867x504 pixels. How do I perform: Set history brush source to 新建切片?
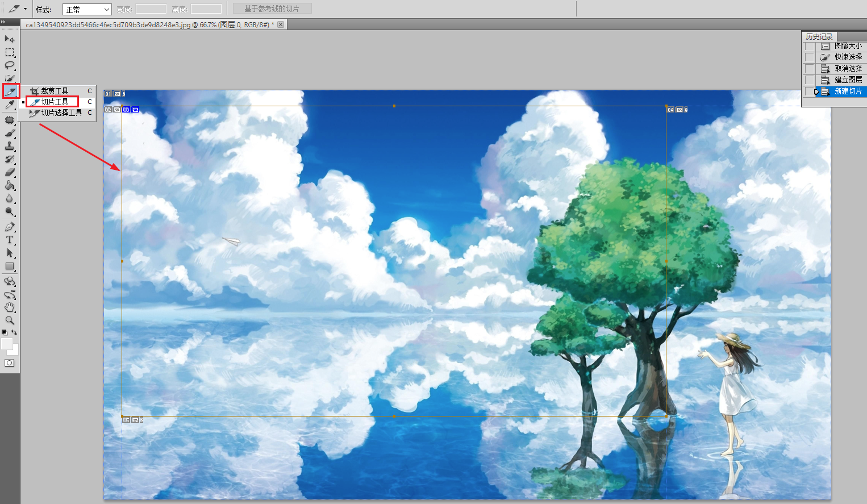click(x=809, y=91)
